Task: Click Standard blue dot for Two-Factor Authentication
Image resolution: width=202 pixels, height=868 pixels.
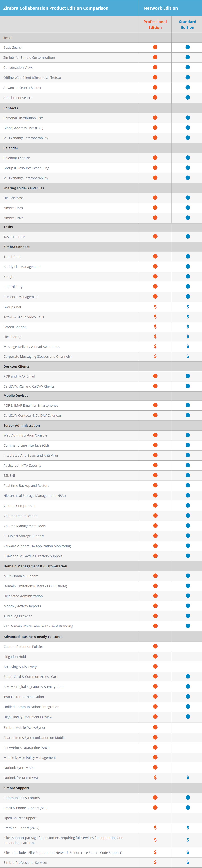Action: (187, 696)
